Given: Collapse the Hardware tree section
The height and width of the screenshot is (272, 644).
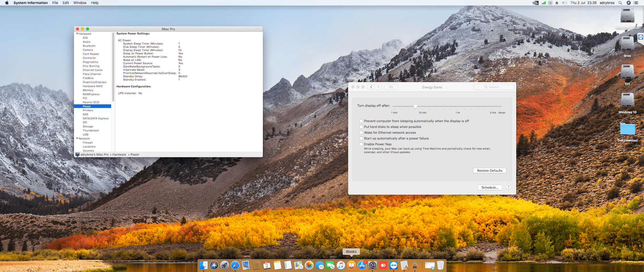Looking at the screenshot, I should [x=77, y=34].
